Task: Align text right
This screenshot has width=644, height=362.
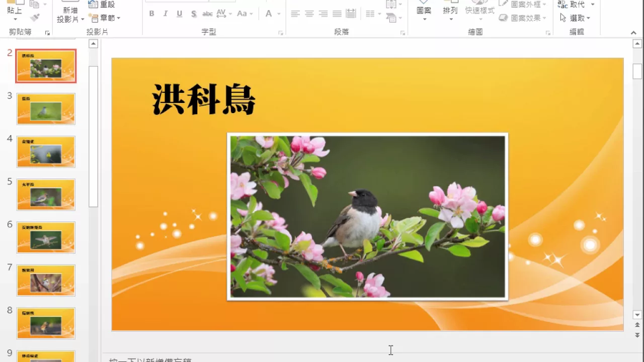Action: click(324, 14)
